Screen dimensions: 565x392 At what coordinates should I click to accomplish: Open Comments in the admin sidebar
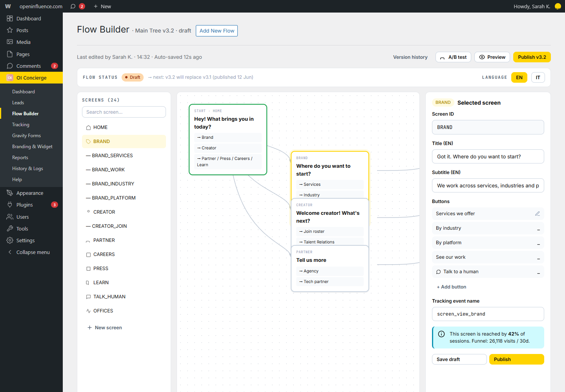(x=31, y=66)
